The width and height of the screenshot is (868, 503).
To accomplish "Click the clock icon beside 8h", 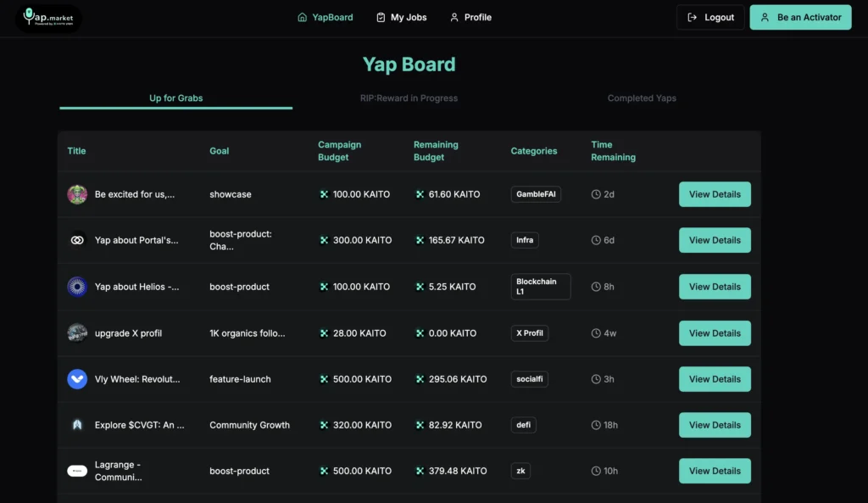I will click(596, 287).
